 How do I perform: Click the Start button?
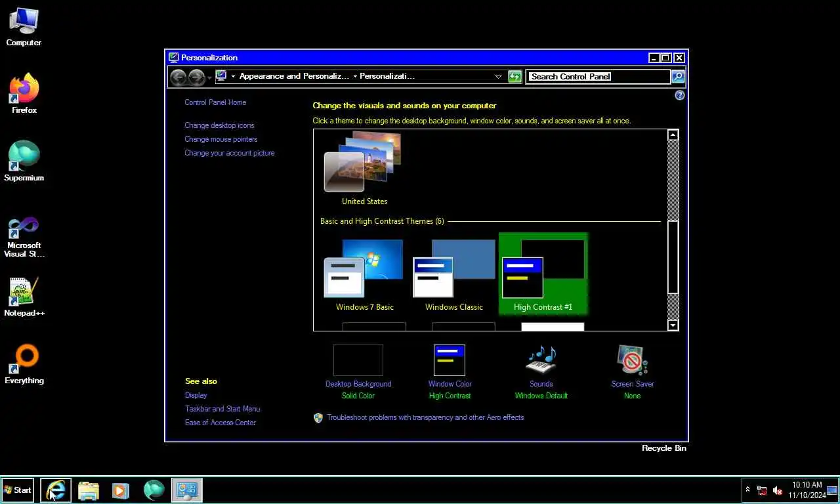tap(18, 490)
